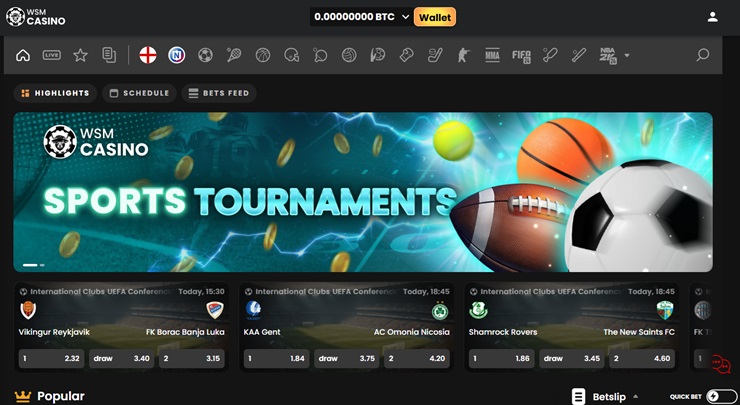Open the sportsbook home icon
The width and height of the screenshot is (740, 405).
(23, 55)
